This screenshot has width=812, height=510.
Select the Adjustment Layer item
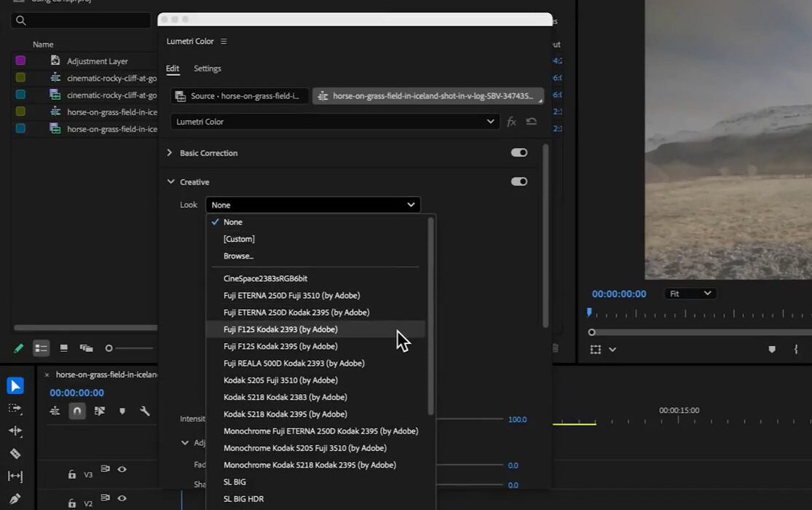pos(98,61)
